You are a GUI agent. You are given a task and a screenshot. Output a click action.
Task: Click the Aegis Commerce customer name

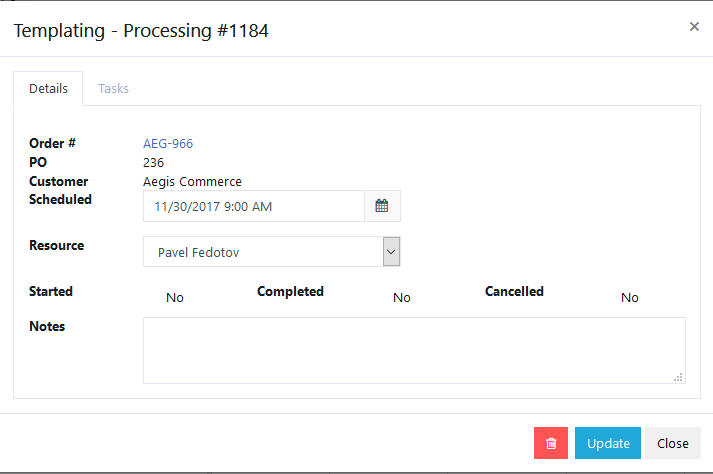pyautogui.click(x=193, y=181)
